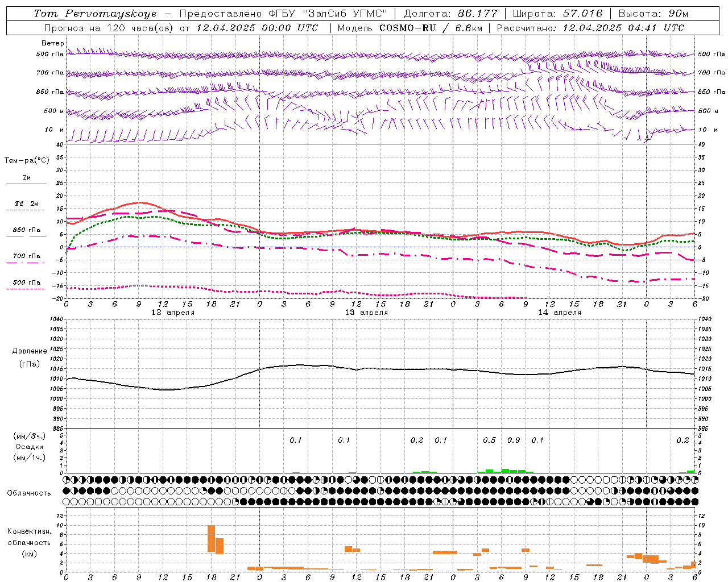Click the 0.9 precipitation value
Image resolution: width=728 pixels, height=582 pixels.
click(x=514, y=440)
